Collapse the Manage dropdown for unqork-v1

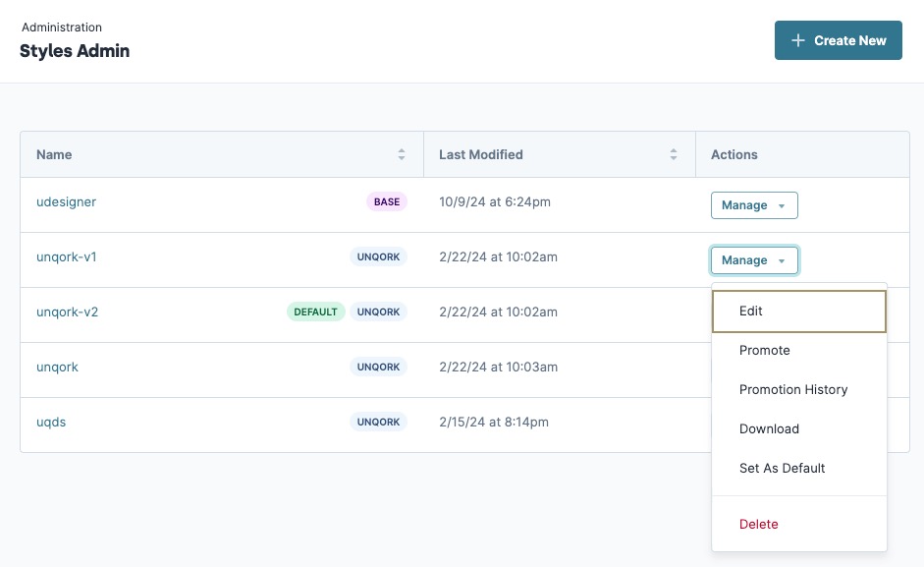pyautogui.click(x=754, y=260)
